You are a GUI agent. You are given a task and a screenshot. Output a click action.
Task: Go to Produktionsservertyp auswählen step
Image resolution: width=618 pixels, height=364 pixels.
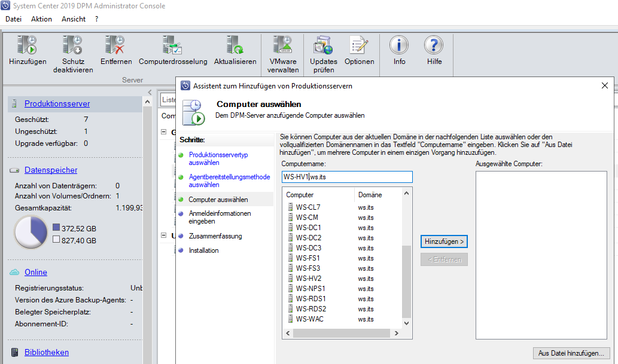pyautogui.click(x=218, y=158)
